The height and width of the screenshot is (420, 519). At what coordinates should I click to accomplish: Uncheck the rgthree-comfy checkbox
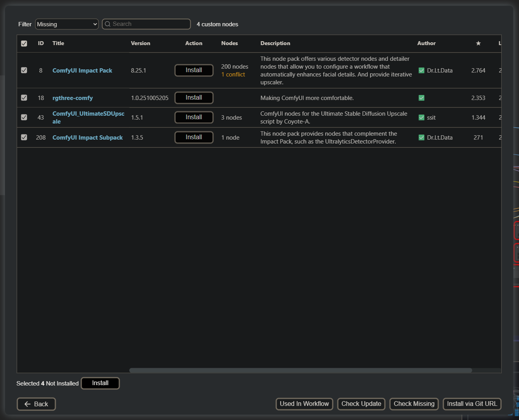(24, 98)
